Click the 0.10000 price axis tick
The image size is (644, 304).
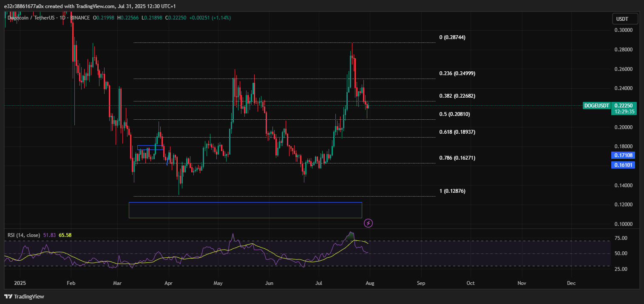pos(623,224)
